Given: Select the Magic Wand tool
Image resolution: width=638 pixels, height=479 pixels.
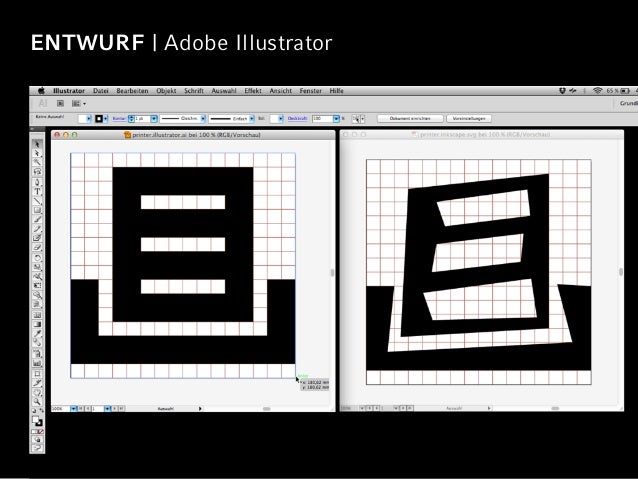Looking at the screenshot, I should (37, 162).
